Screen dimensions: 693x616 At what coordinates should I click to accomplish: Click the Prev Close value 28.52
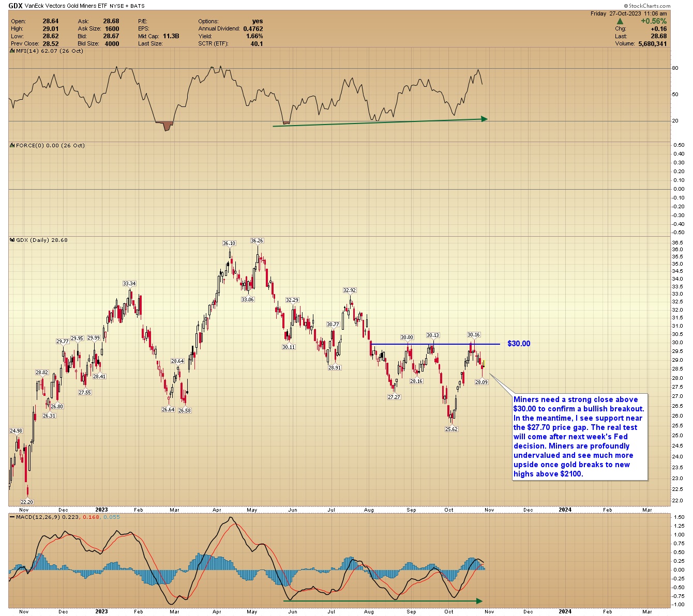50,44
